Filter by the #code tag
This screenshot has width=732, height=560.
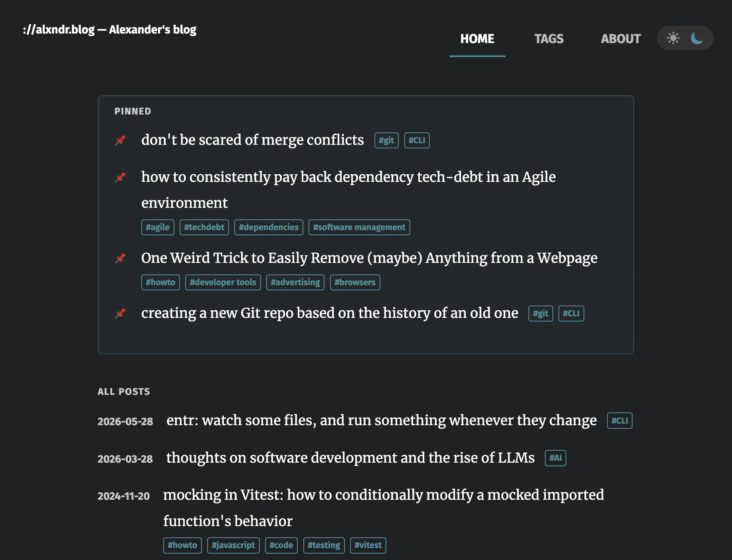pyautogui.click(x=281, y=545)
